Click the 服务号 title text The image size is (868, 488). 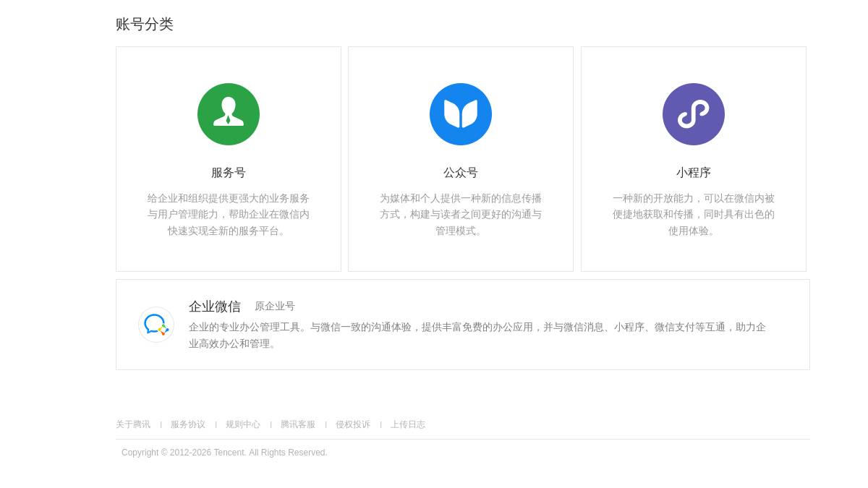(x=229, y=173)
